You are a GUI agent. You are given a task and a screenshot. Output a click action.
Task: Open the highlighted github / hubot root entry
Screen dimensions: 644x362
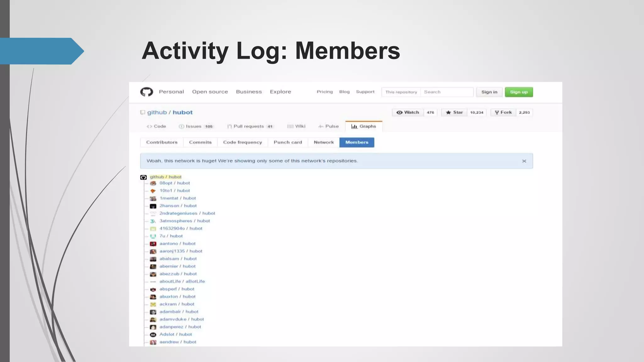click(x=166, y=177)
